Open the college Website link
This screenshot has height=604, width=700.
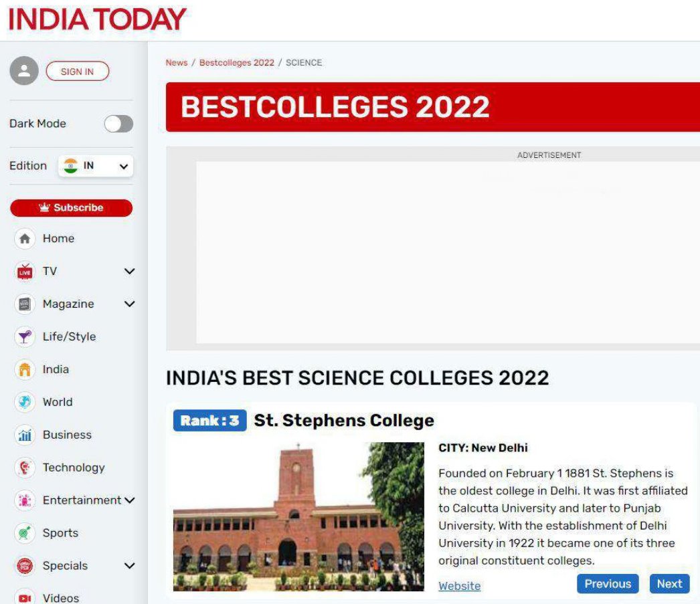coord(459,586)
